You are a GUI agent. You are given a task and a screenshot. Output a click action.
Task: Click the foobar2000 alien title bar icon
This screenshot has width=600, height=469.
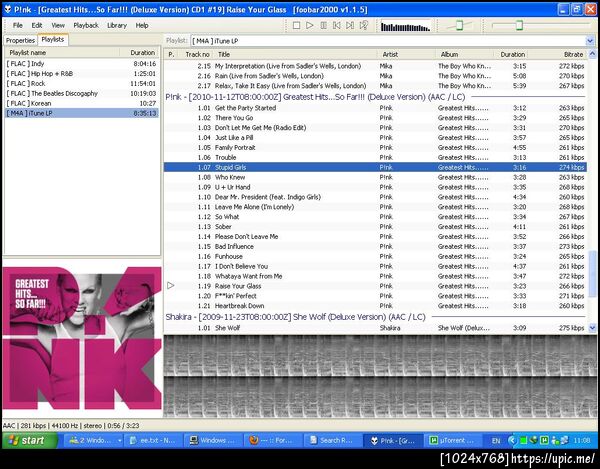point(8,9)
